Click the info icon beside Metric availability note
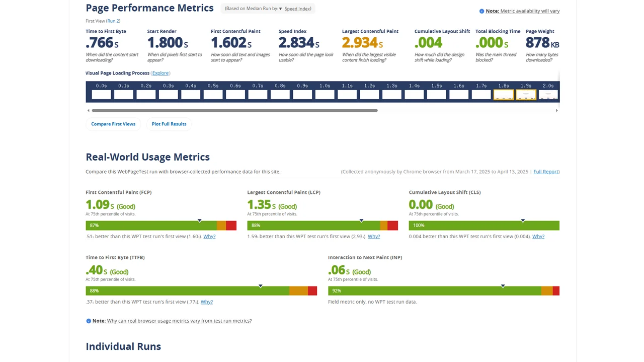Screen dimensions: 644x362 point(481,11)
